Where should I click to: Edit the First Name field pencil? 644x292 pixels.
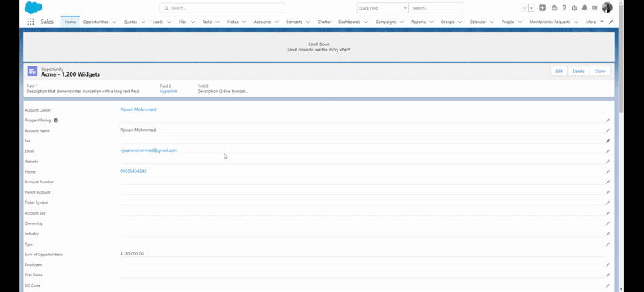tap(608, 275)
